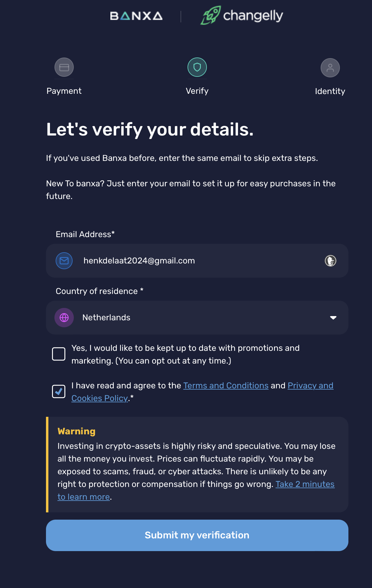The width and height of the screenshot is (372, 588).
Task: Click Submit my verification button
Action: (197, 535)
